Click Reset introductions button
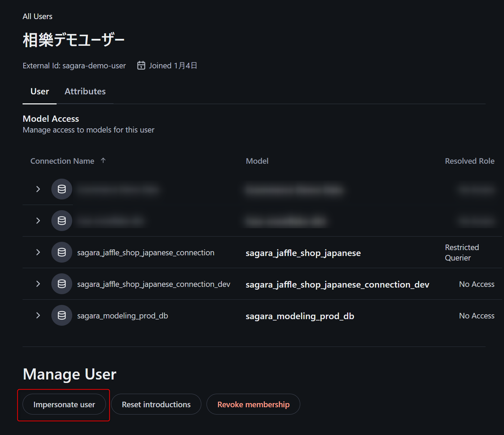504x435 pixels. point(156,404)
